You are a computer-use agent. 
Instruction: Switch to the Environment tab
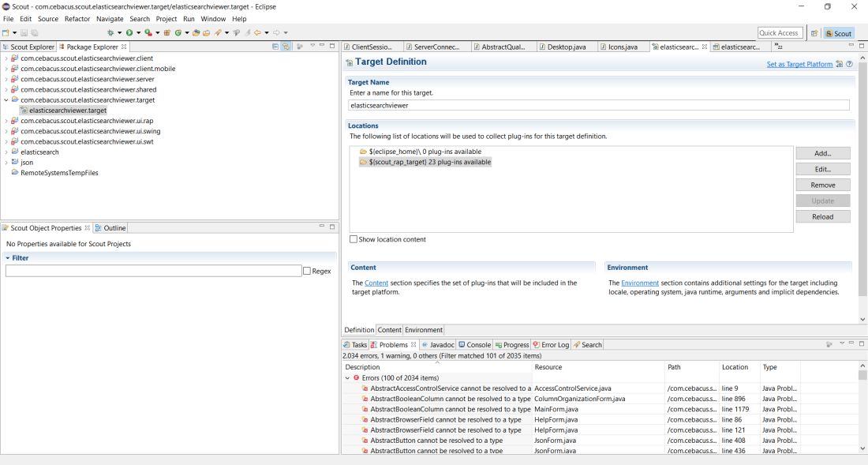(x=424, y=330)
